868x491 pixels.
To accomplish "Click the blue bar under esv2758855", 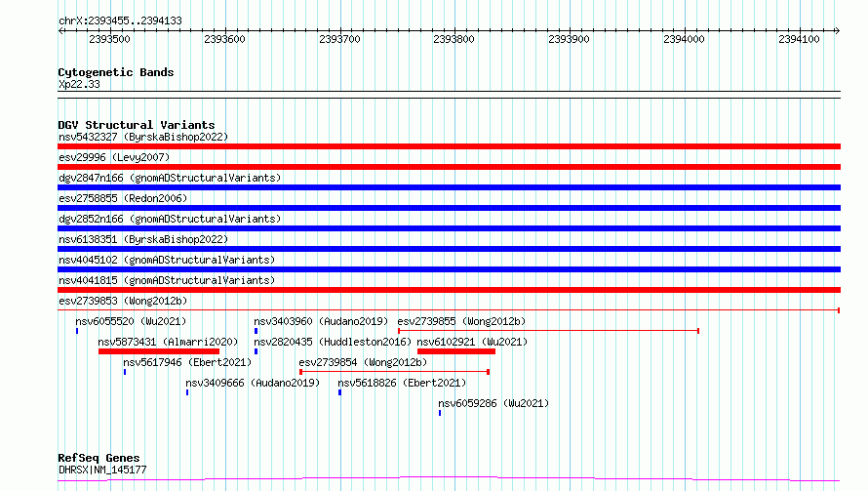I will coord(449,208).
